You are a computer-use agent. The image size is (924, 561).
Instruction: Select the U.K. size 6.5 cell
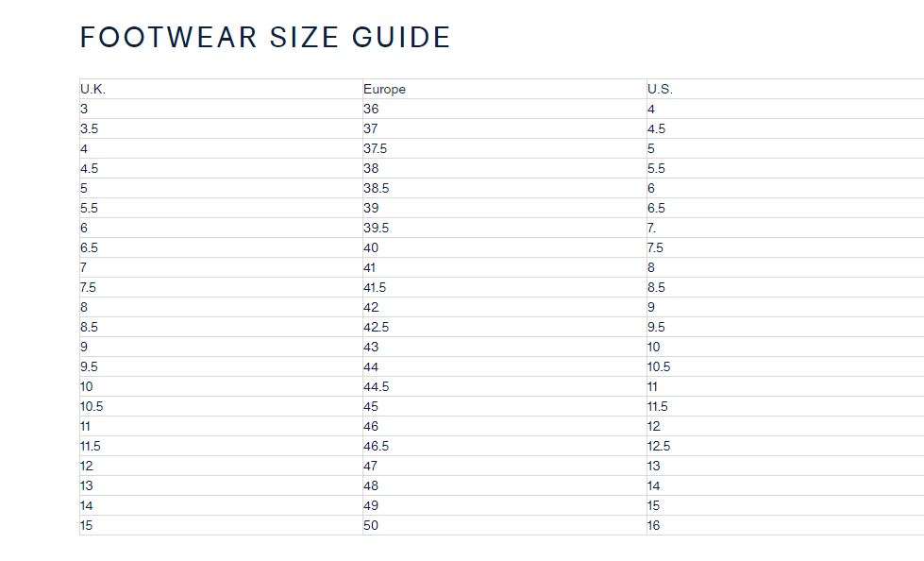(89, 247)
